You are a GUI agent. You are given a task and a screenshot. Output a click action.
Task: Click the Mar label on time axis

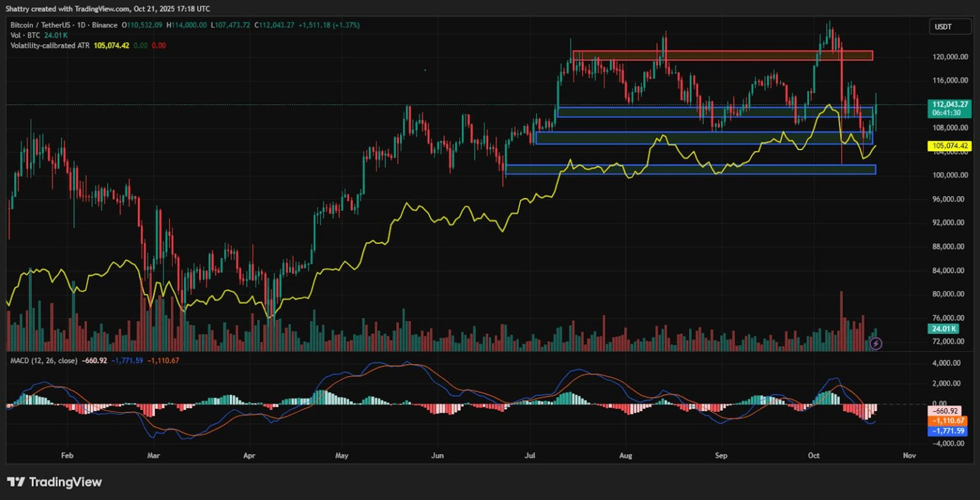tap(153, 456)
